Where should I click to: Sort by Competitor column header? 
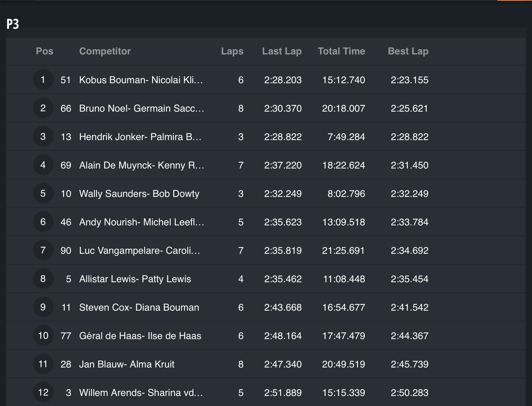tap(105, 51)
